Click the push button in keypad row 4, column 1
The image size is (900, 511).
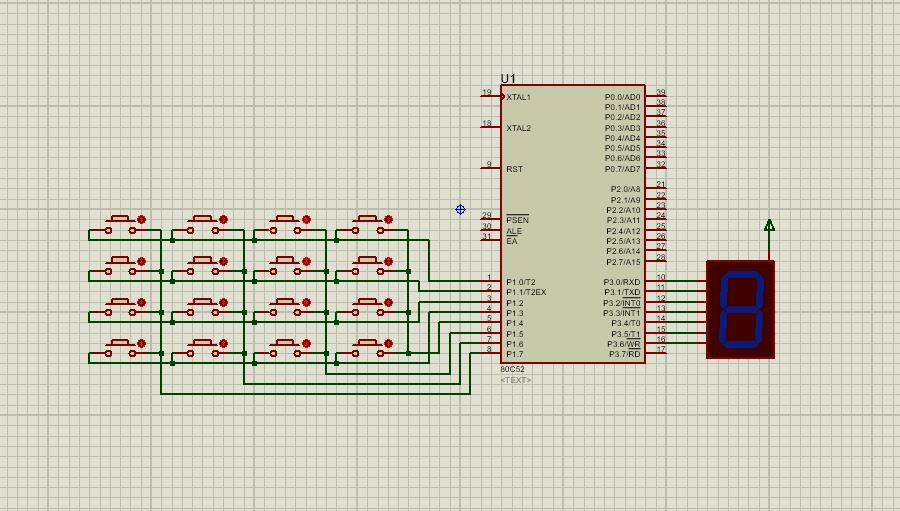coord(120,349)
